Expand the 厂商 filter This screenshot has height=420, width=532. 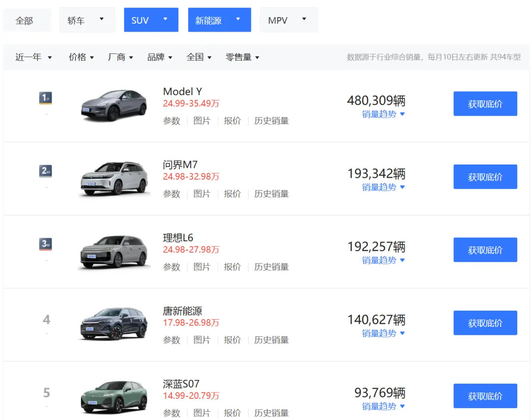[121, 57]
